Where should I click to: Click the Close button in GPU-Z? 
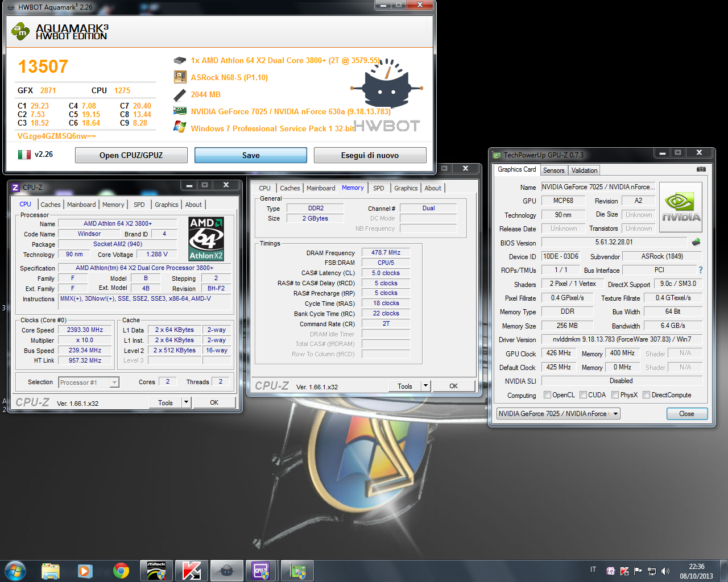point(686,414)
